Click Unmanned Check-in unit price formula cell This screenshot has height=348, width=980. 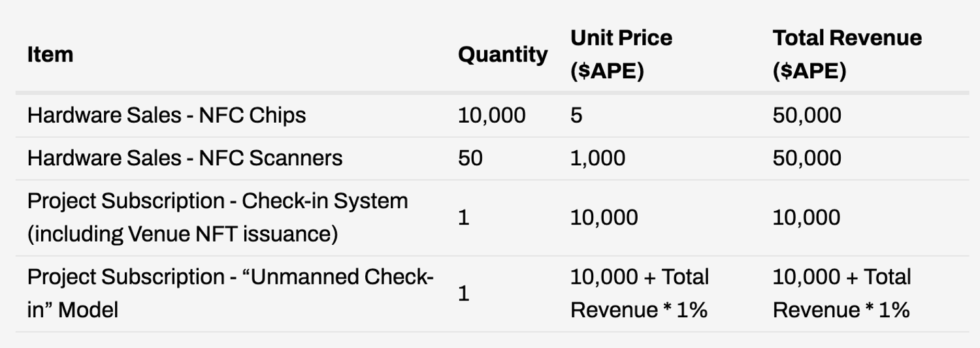click(639, 293)
